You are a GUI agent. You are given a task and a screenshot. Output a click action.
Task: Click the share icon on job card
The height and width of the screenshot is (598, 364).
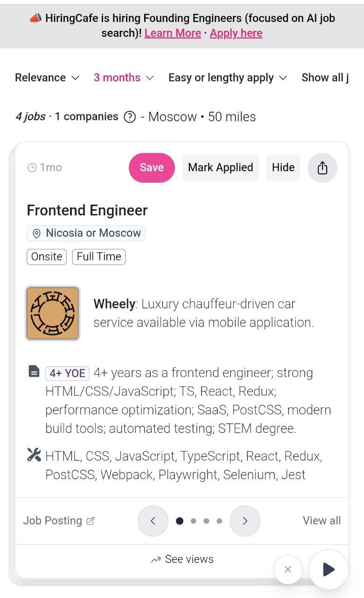[x=322, y=168]
